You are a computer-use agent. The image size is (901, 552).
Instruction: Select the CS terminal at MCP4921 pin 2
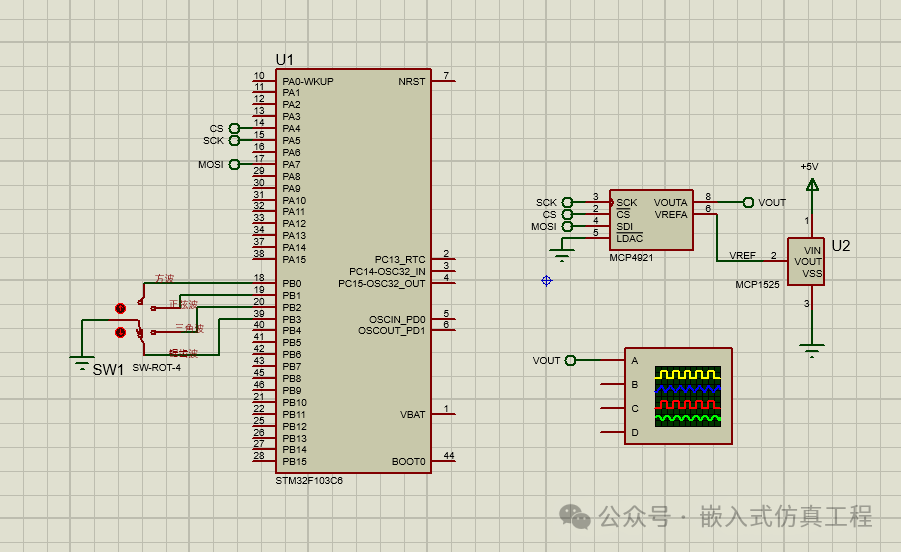pyautogui.click(x=567, y=214)
